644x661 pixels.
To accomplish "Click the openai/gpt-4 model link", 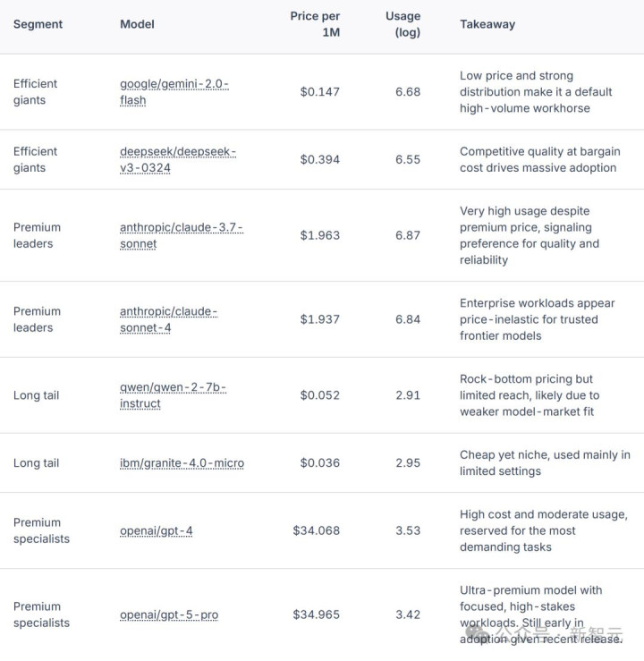I will (157, 530).
